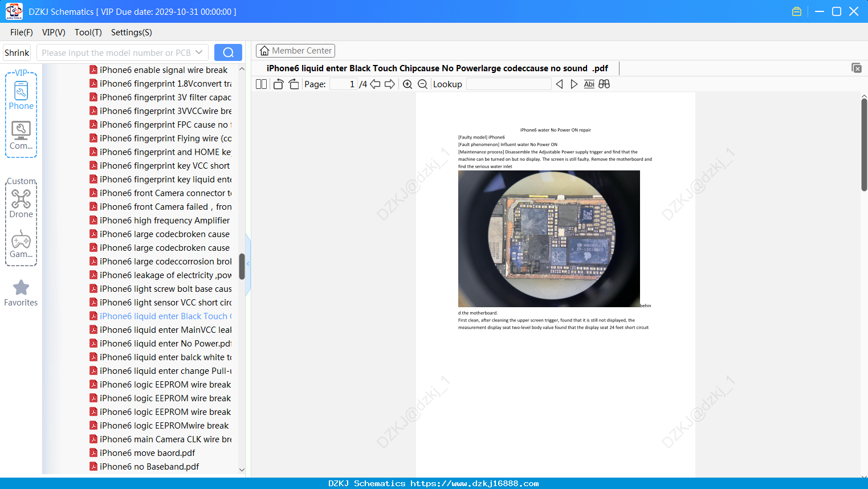The image size is (868, 489).
Task: Open the Computer repair category icon
Action: 21,136
